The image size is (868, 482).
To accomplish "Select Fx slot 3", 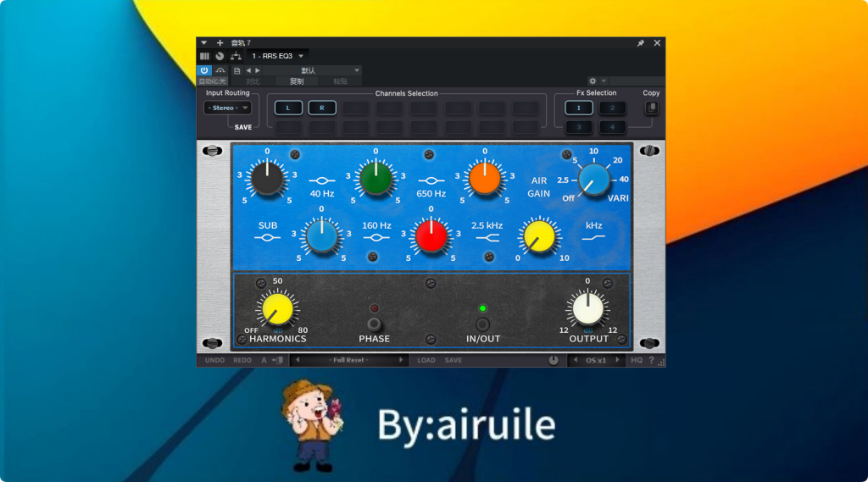I will [579, 127].
